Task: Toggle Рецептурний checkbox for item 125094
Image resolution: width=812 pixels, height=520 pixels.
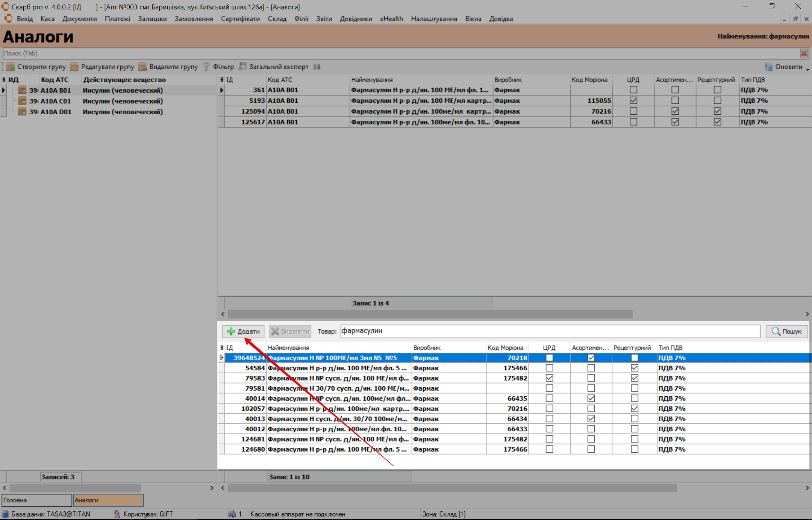Action: click(x=717, y=111)
